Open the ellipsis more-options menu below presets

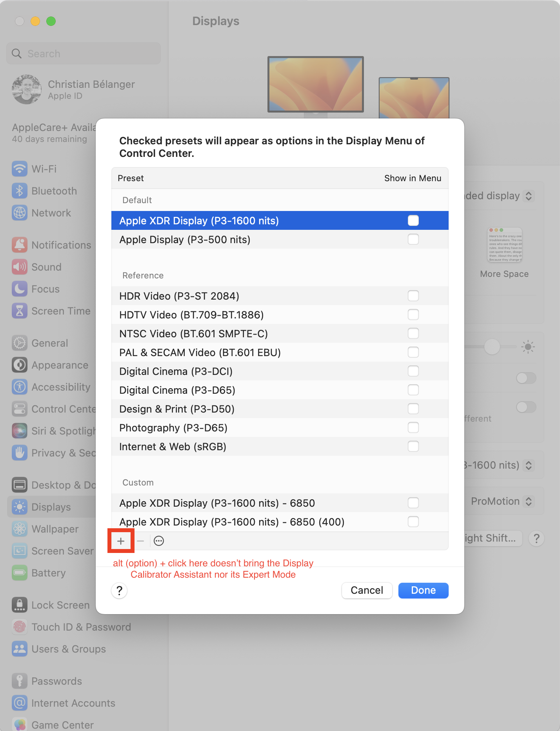[x=159, y=541]
